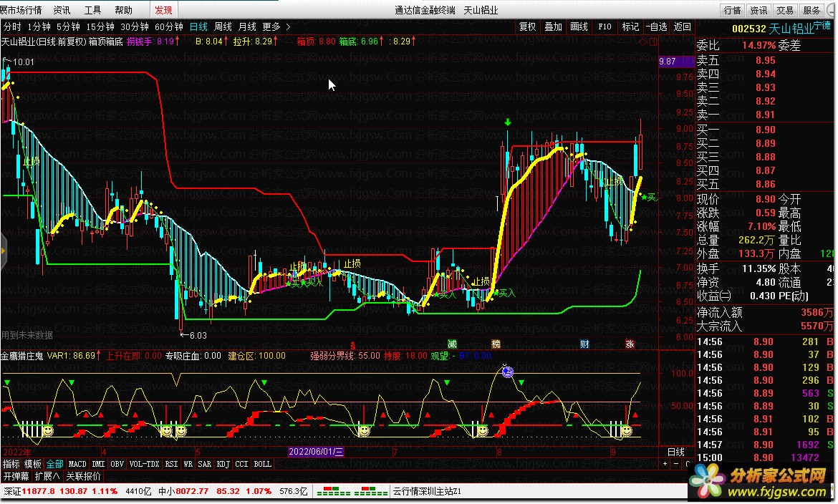The width and height of the screenshot is (838, 504).
Task: Click the plus zoom icon at the chart's bottom right
Action: [x=665, y=463]
